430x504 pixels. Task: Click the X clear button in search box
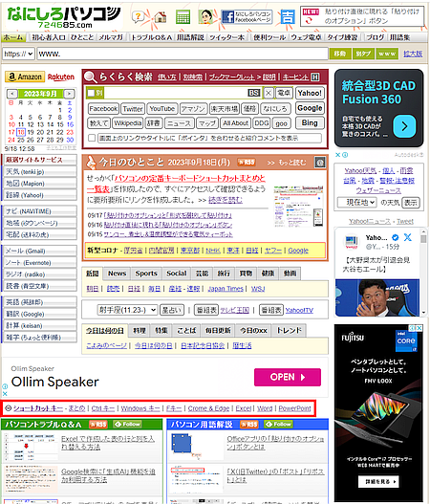point(269,93)
